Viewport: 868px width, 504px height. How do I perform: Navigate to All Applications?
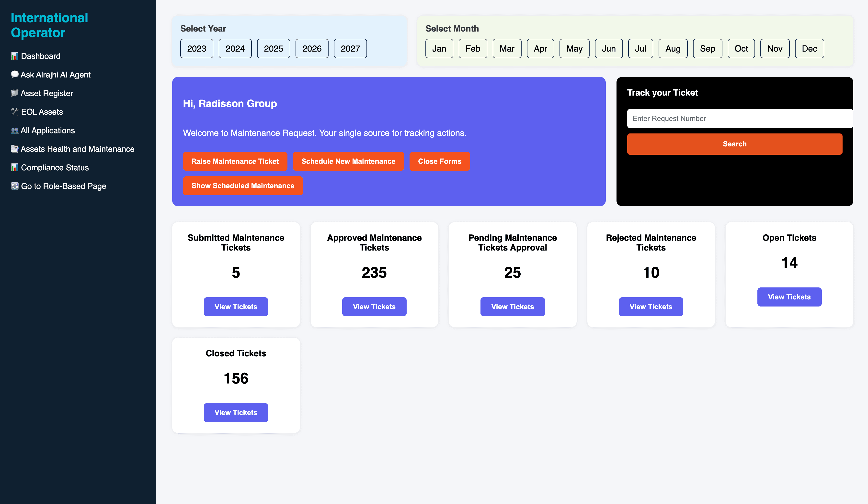(43, 130)
